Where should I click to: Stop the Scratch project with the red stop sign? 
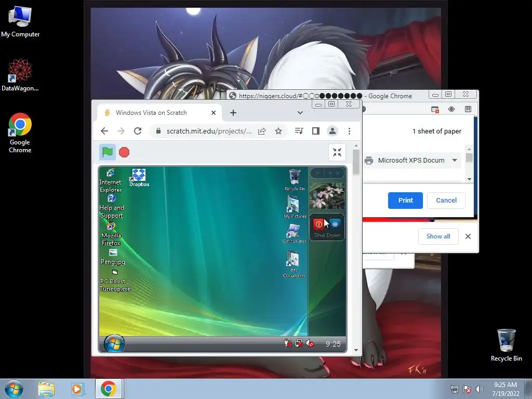point(124,152)
